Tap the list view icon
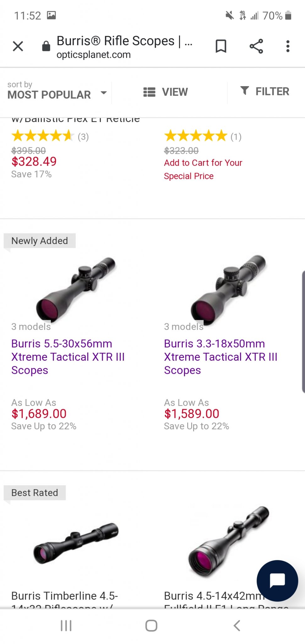Viewport: 305px width, 644px height. pyautogui.click(x=150, y=92)
